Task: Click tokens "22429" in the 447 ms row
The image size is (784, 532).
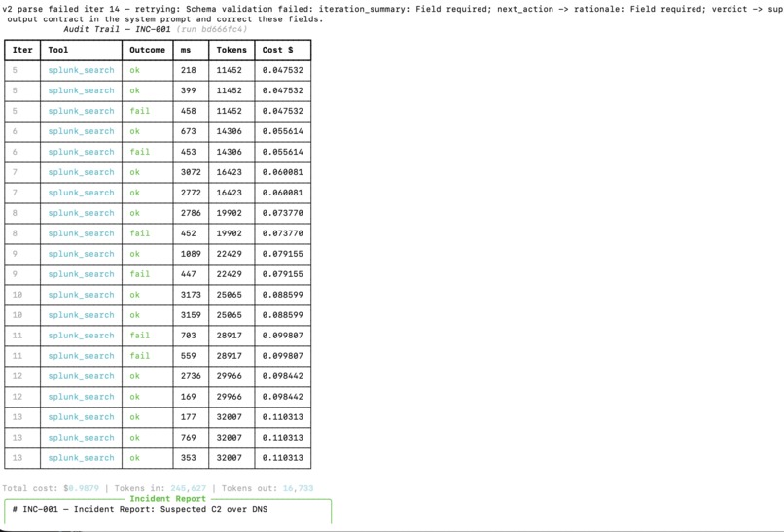Action: tap(229, 274)
